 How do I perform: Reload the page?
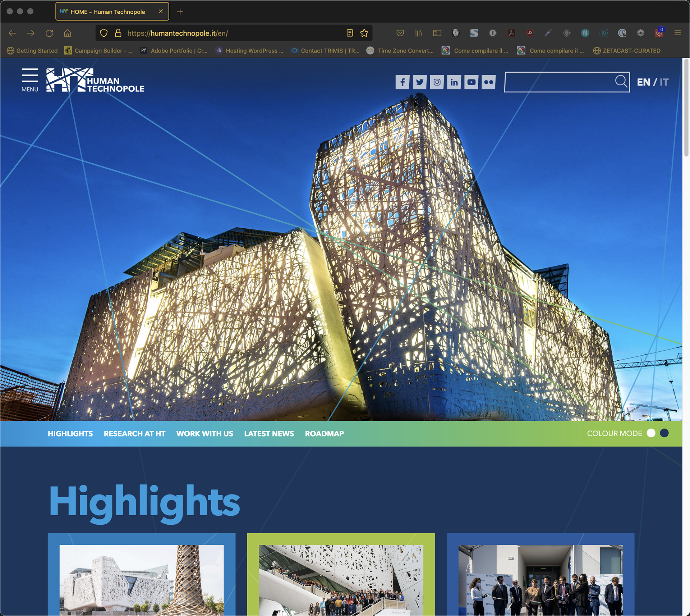(49, 33)
